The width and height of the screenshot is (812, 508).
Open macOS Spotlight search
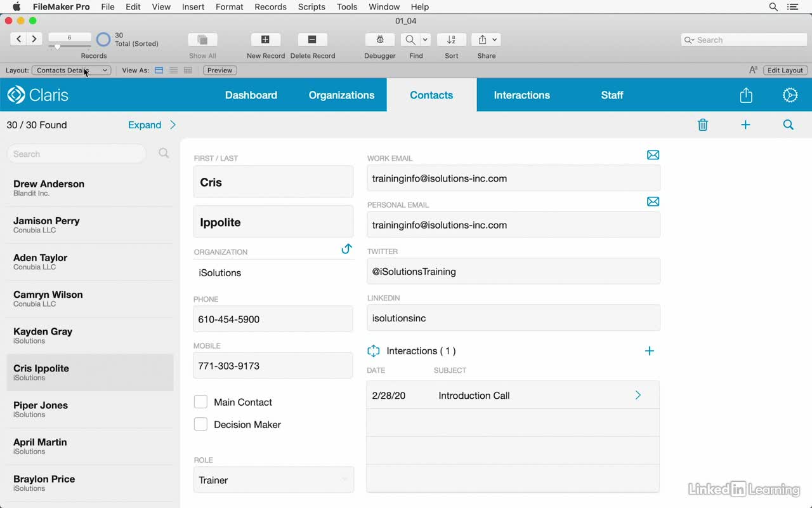point(773,7)
